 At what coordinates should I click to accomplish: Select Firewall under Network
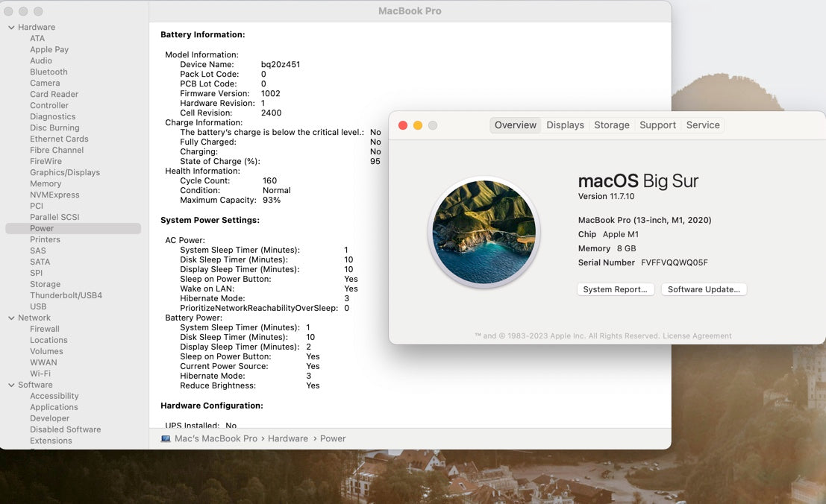(45, 330)
